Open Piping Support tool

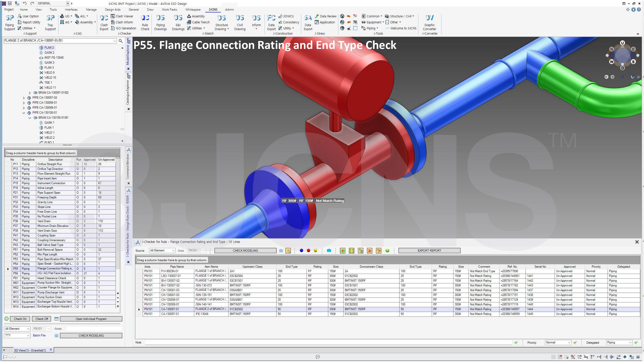point(9,23)
